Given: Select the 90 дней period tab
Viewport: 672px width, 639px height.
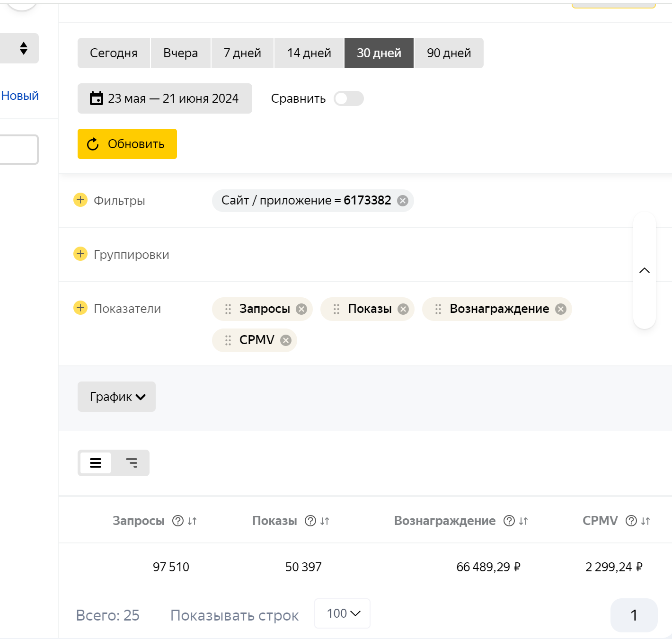Looking at the screenshot, I should tap(449, 53).
